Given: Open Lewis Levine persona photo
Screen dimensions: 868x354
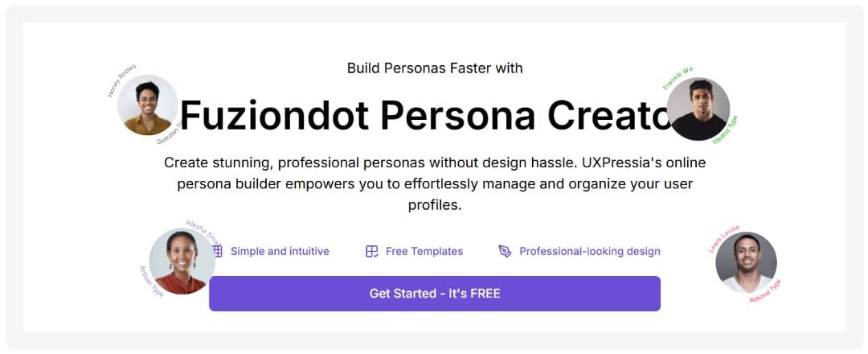Looking at the screenshot, I should (746, 262).
